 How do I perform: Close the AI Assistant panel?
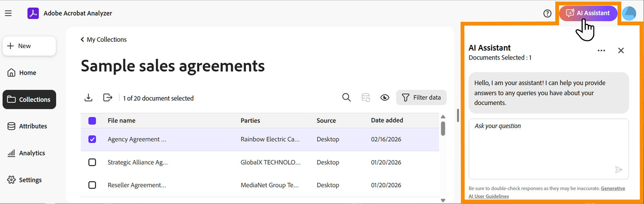621,51
